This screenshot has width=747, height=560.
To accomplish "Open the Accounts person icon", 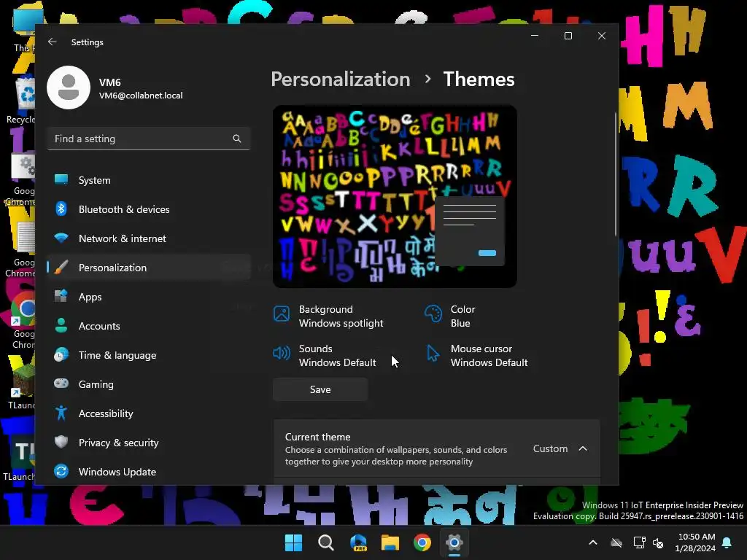I will coord(61,325).
